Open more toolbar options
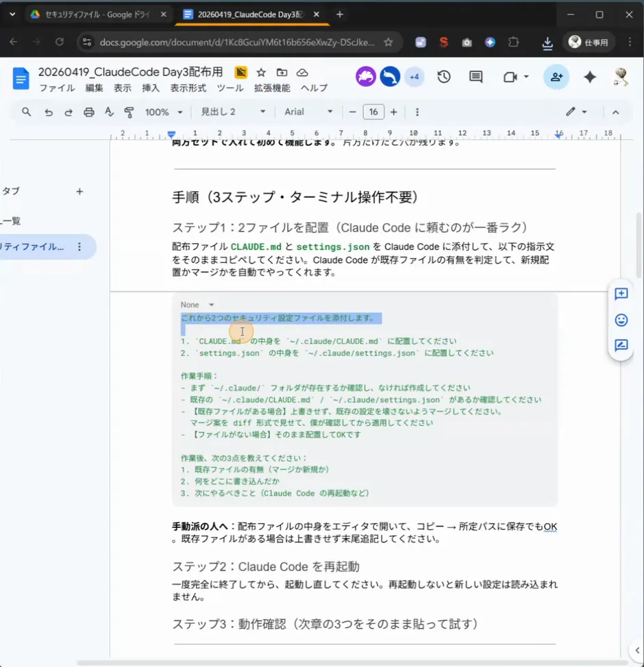This screenshot has width=644, height=667. click(417, 112)
